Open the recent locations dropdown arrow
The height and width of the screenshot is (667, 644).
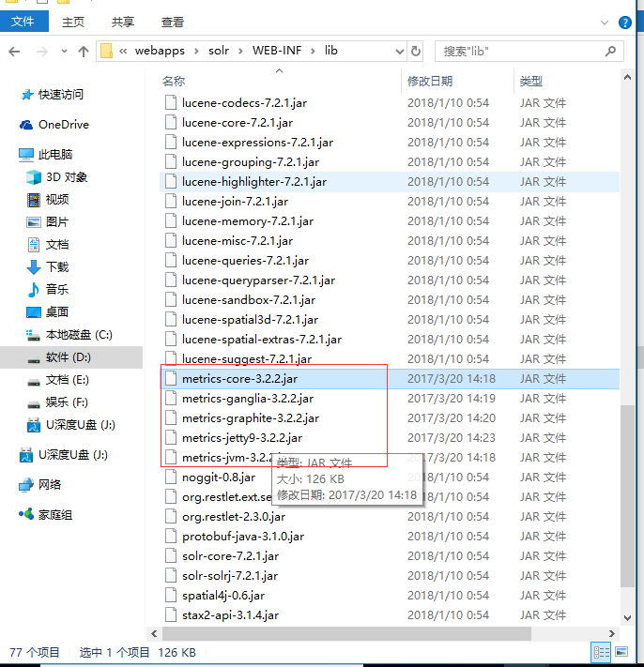pos(64,51)
